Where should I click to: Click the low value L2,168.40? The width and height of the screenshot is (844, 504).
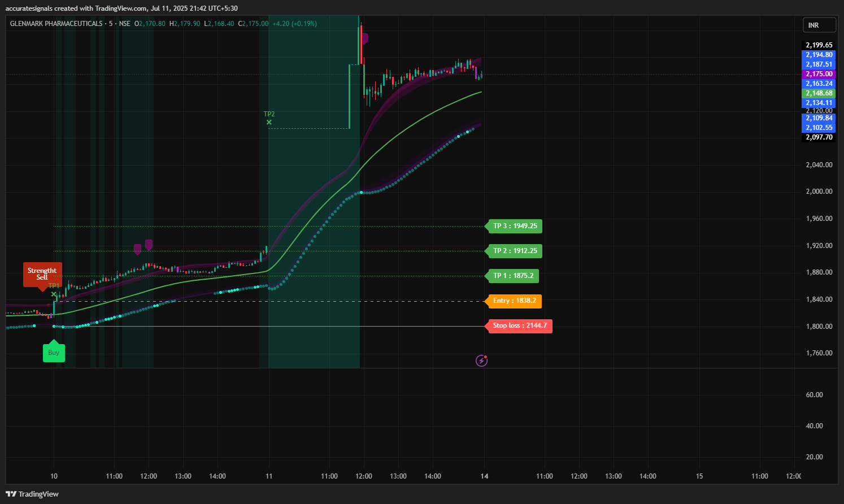pos(219,24)
